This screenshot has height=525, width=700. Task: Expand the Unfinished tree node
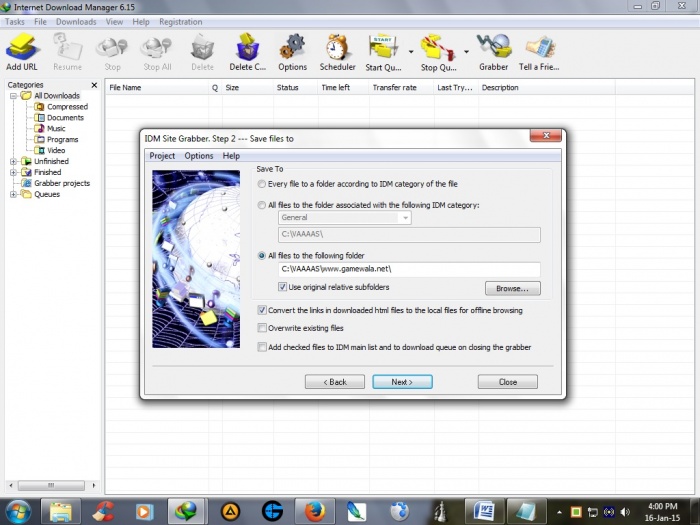point(13,161)
